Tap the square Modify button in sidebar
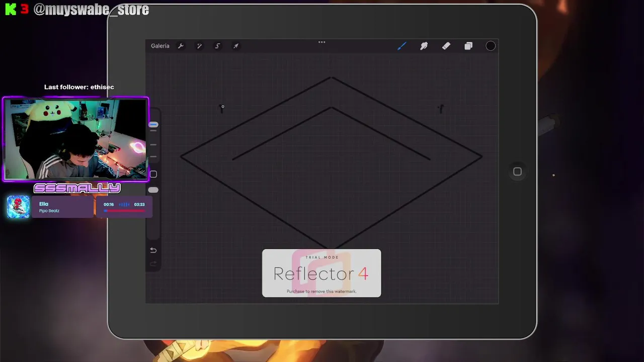Screen dimensions: 644x362 pyautogui.click(x=153, y=174)
